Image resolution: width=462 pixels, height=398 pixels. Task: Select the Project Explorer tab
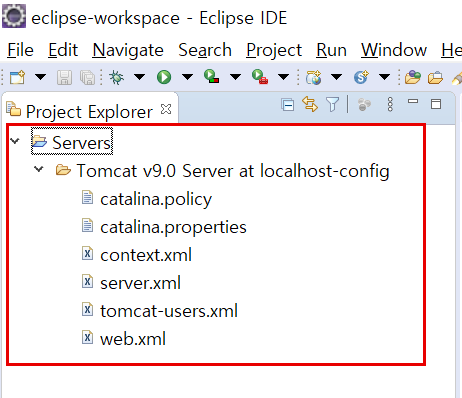(x=89, y=111)
